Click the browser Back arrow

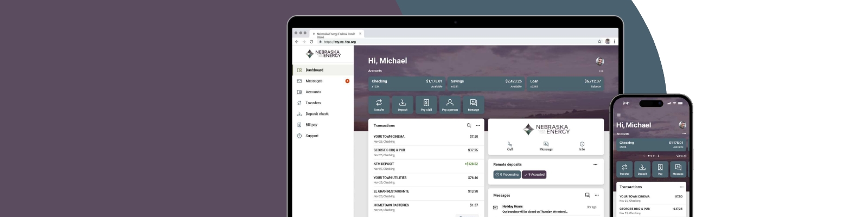(296, 42)
